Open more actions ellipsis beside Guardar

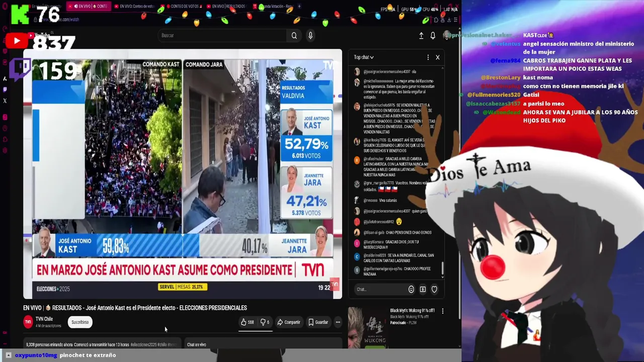(x=338, y=322)
